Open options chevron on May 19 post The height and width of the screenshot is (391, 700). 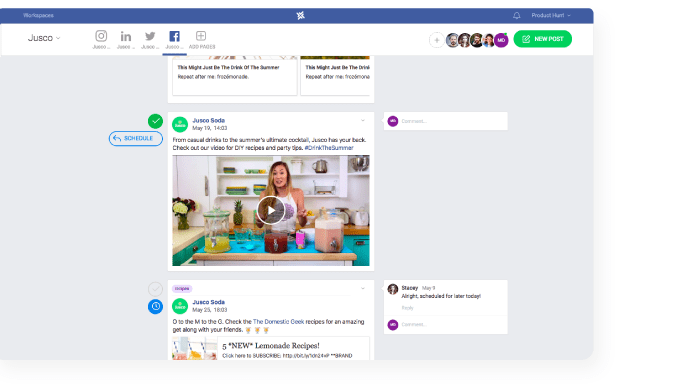click(x=362, y=121)
